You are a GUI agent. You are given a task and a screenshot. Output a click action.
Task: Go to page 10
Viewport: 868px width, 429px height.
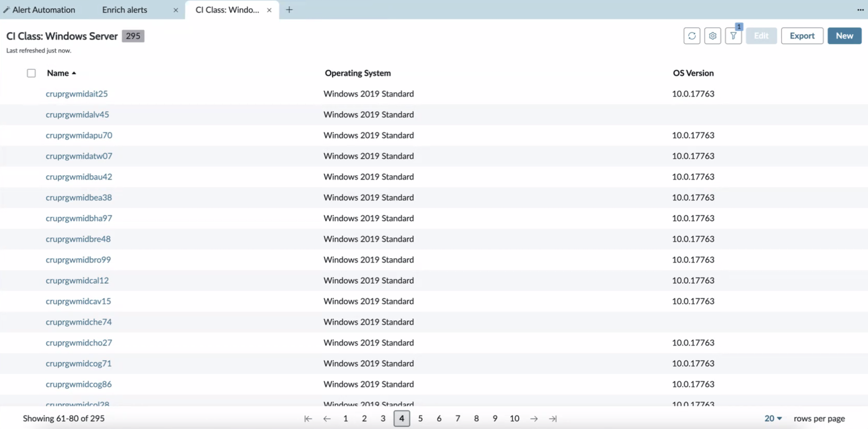coord(514,418)
